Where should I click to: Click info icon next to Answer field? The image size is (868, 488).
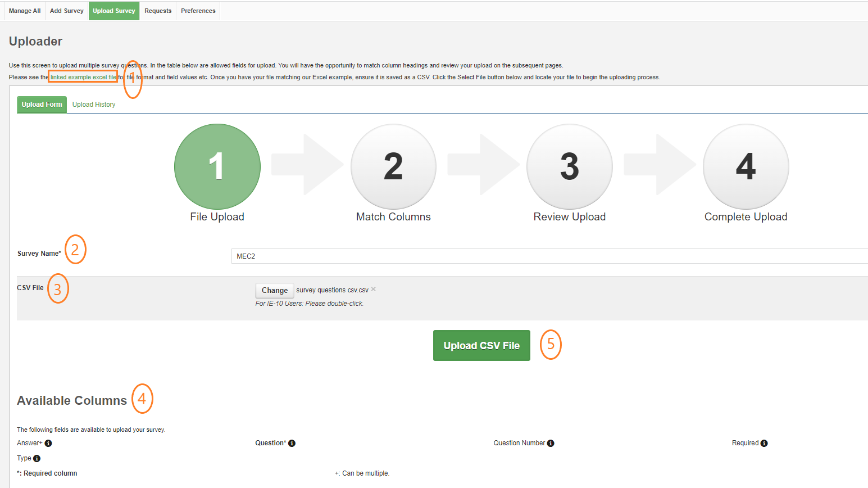(48, 444)
